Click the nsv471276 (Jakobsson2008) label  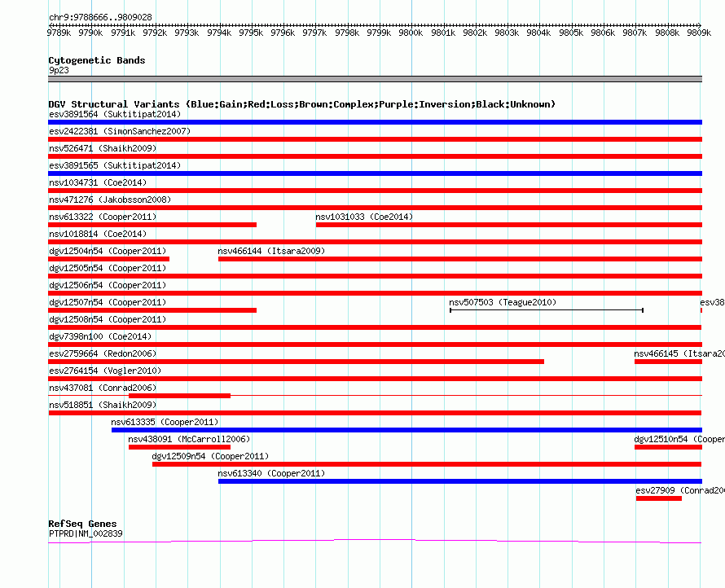click(110, 200)
